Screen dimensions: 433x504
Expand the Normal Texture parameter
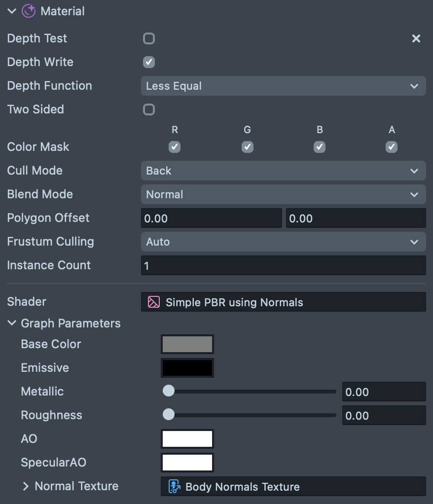click(26, 486)
